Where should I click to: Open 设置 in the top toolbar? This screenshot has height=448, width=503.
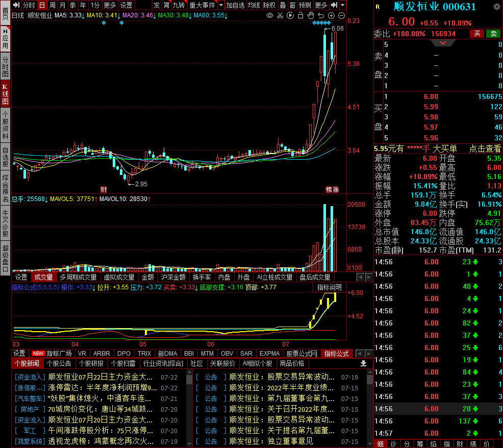point(126,5)
